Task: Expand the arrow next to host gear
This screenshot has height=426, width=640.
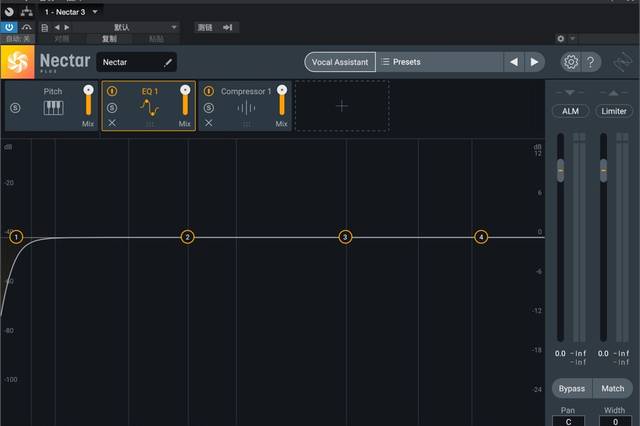Action: click(573, 38)
